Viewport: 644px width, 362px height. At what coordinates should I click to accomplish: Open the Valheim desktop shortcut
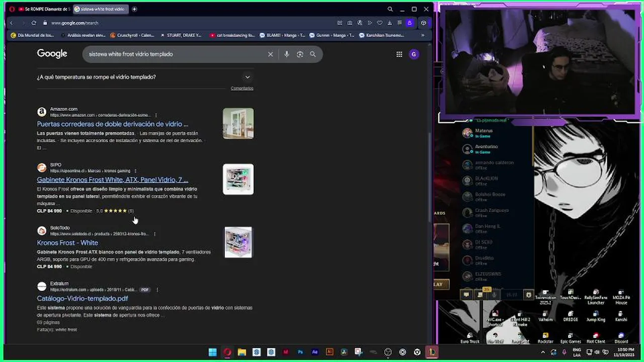pyautogui.click(x=545, y=315)
